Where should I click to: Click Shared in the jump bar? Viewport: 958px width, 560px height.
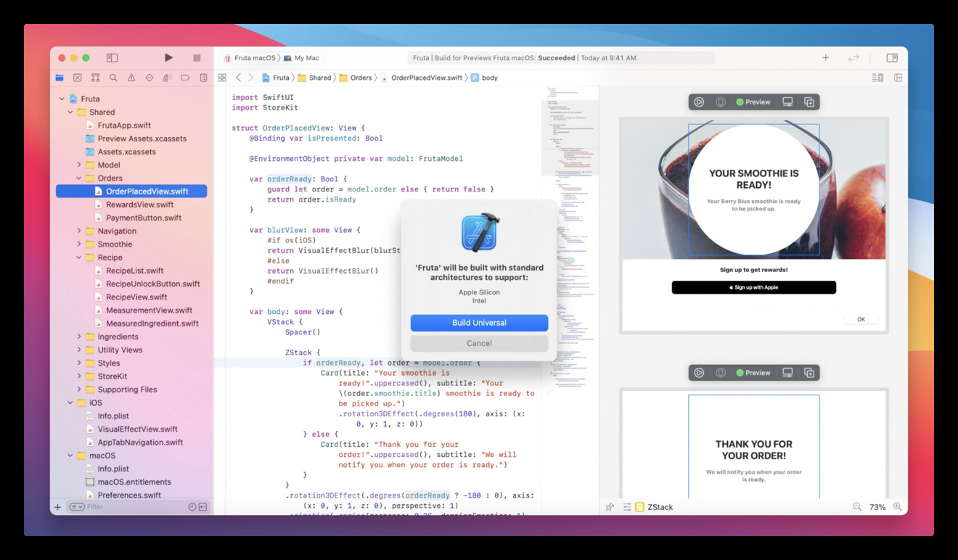pyautogui.click(x=314, y=78)
